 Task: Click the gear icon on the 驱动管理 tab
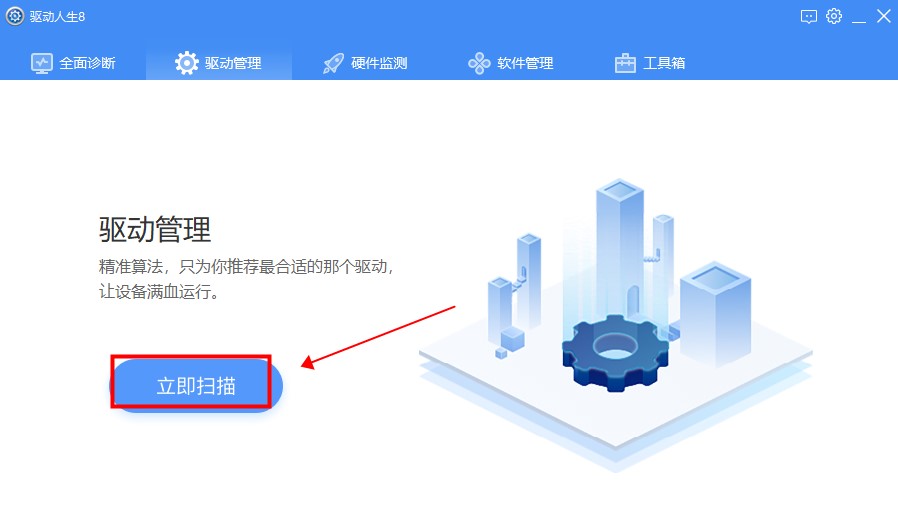187,63
